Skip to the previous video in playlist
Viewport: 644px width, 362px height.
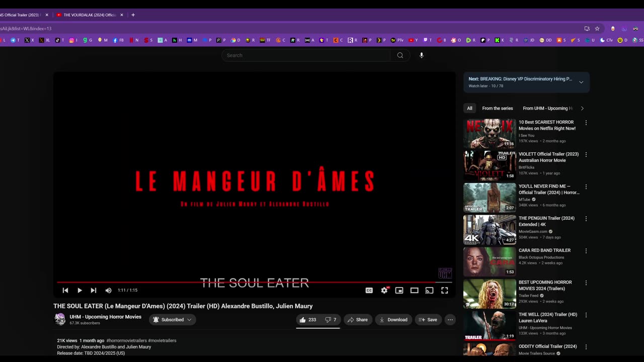click(x=65, y=290)
